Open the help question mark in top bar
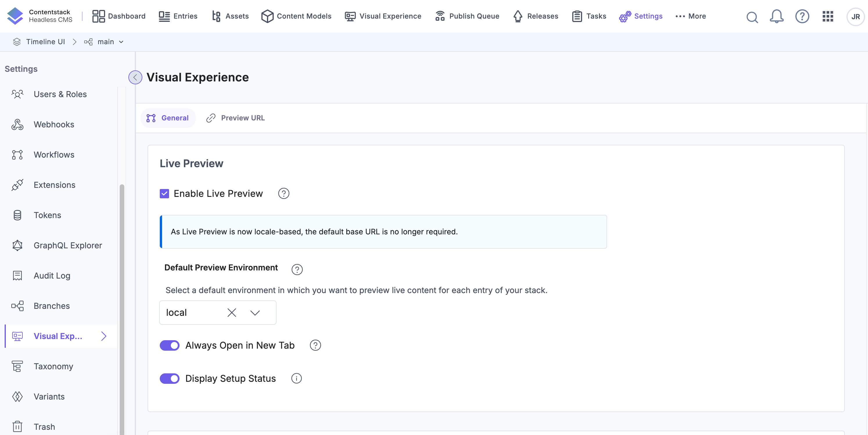 802,16
